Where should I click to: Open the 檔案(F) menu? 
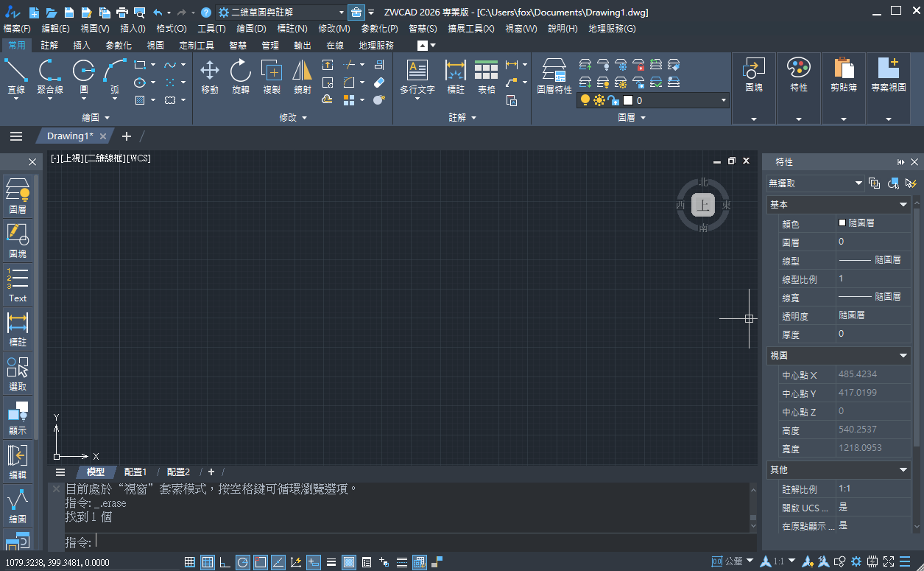(x=17, y=29)
